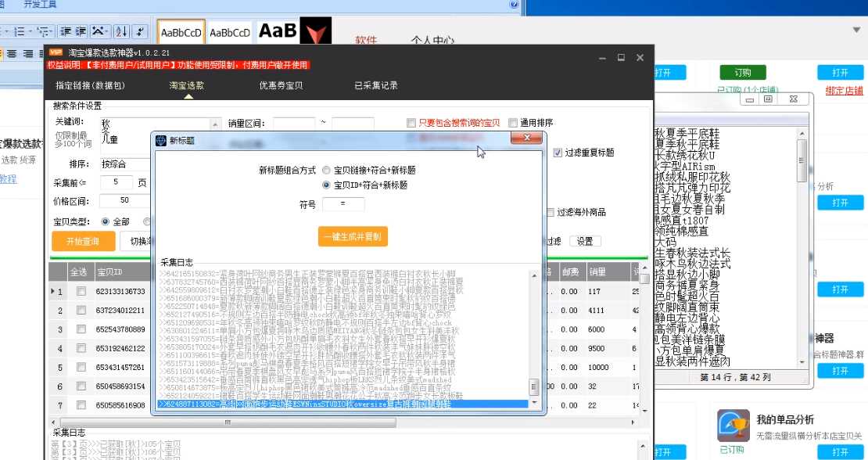Tick the checkbox for row 623133136733
The height and width of the screenshot is (460, 868).
[x=81, y=291]
